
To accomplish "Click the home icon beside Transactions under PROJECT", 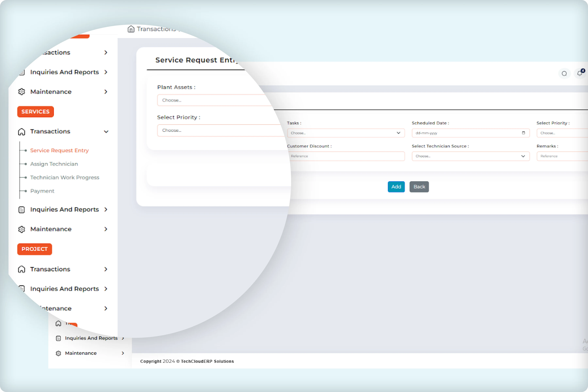I will (22, 269).
